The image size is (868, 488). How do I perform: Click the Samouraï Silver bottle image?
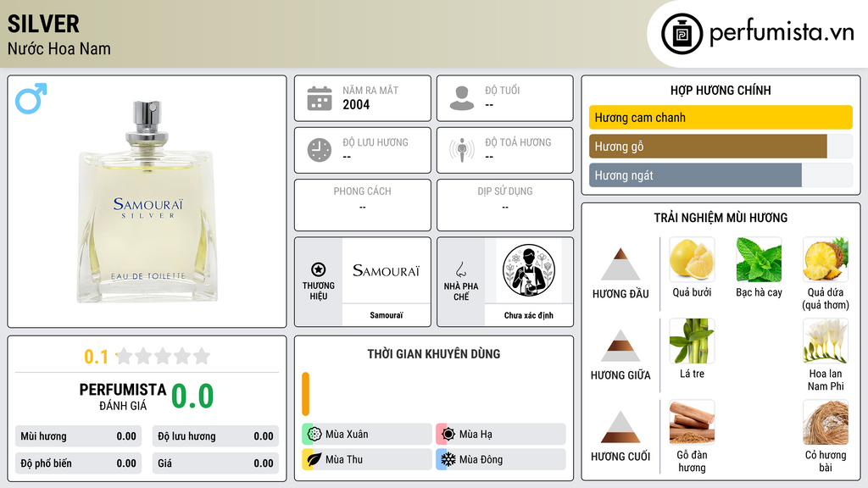(x=147, y=202)
